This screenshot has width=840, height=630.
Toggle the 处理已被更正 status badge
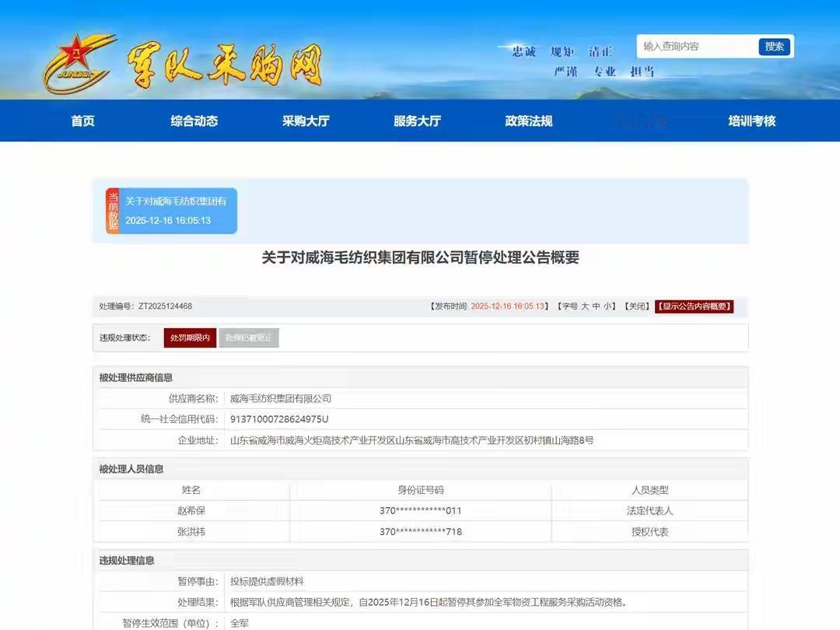(248, 338)
